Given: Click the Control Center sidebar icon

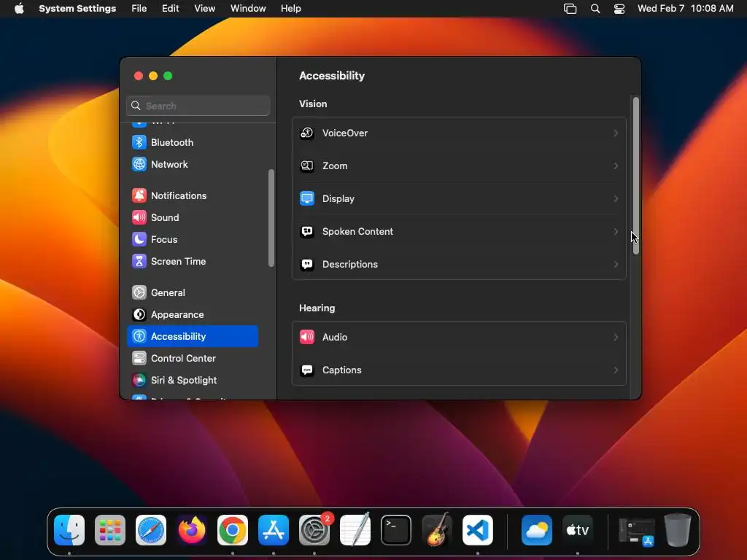Looking at the screenshot, I should 139,359.
